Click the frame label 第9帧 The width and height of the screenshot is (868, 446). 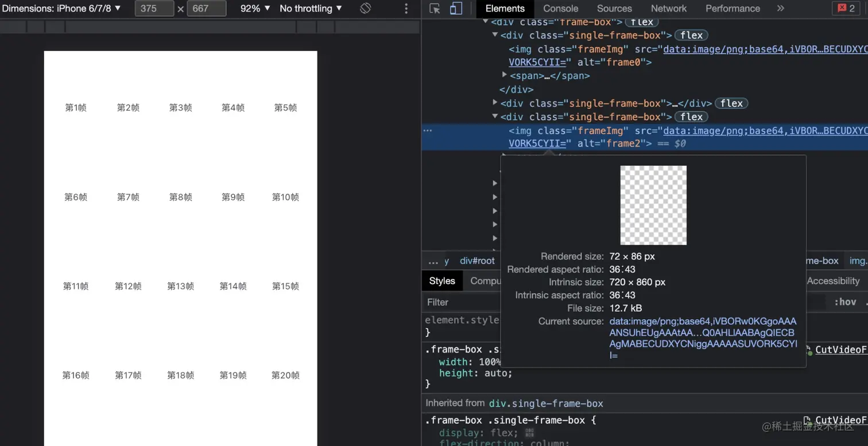tap(233, 197)
